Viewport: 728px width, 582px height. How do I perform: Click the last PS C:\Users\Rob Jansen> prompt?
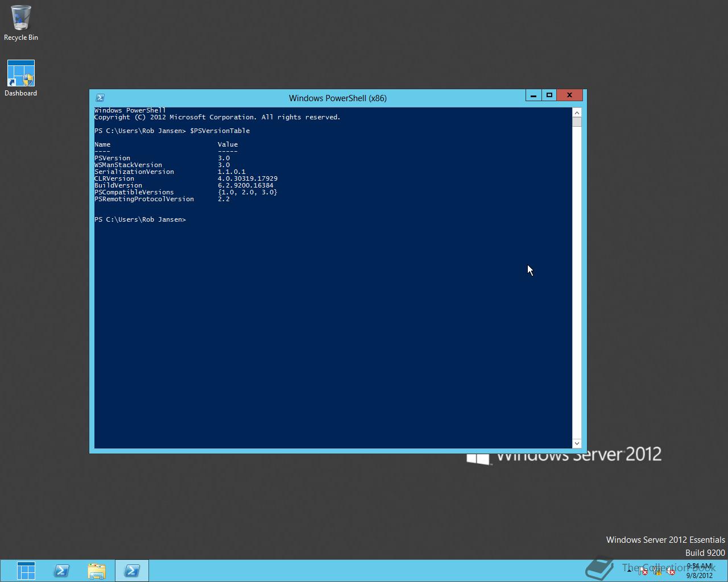click(140, 219)
